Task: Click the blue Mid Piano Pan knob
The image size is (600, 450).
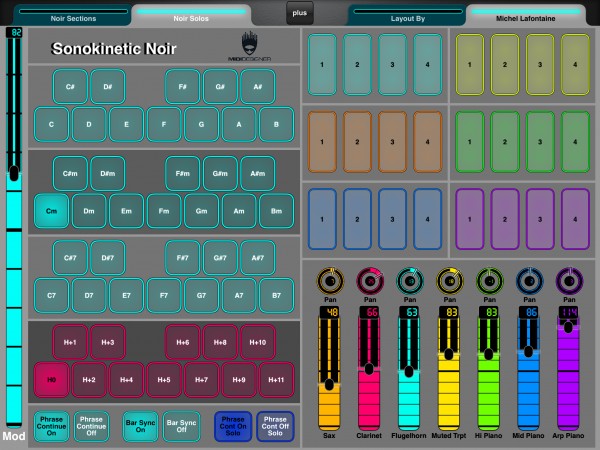Action: [530, 281]
